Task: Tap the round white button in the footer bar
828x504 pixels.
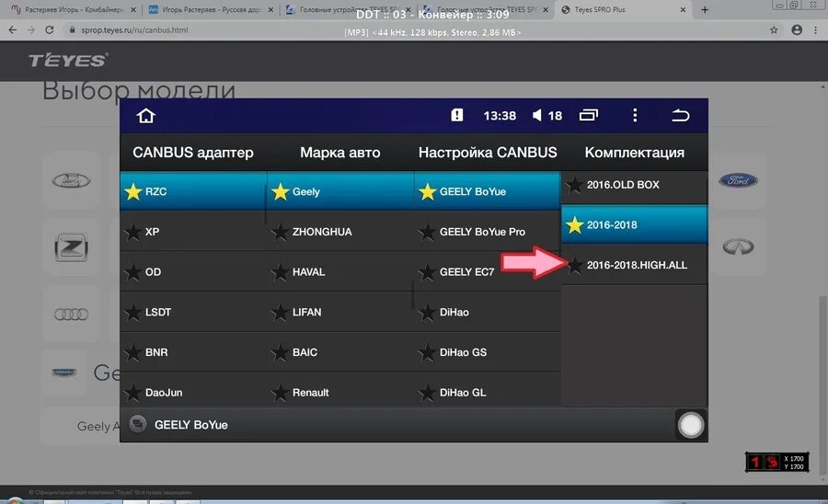Action: (691, 425)
